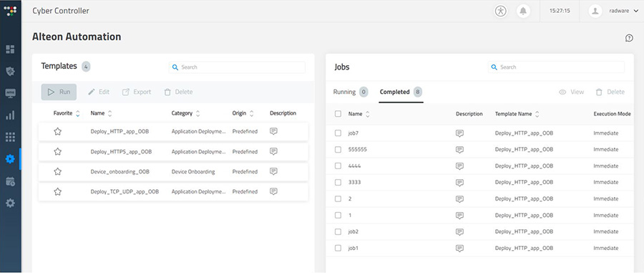Edit the selected template
This screenshot has height=273, width=644.
[99, 92]
